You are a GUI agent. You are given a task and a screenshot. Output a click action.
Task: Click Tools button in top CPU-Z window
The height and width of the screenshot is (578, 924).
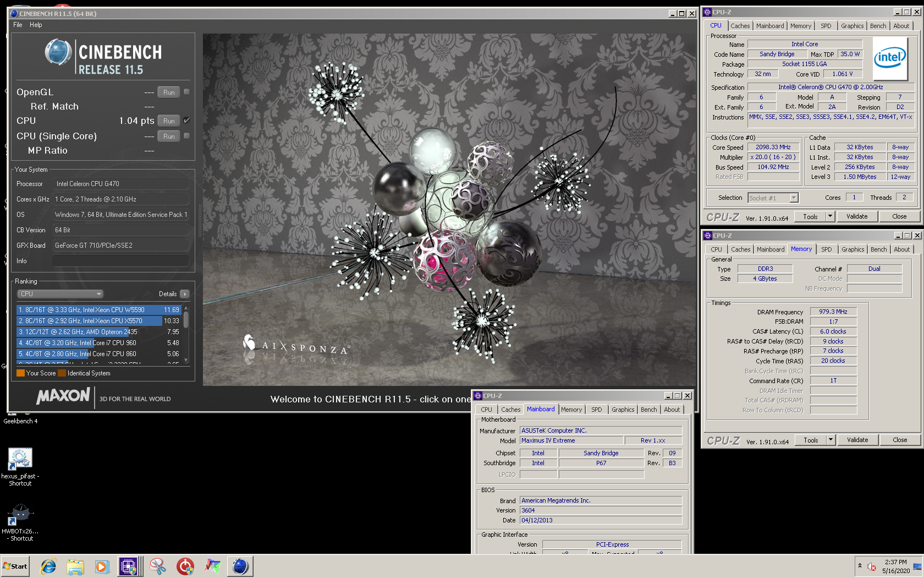[x=810, y=216]
